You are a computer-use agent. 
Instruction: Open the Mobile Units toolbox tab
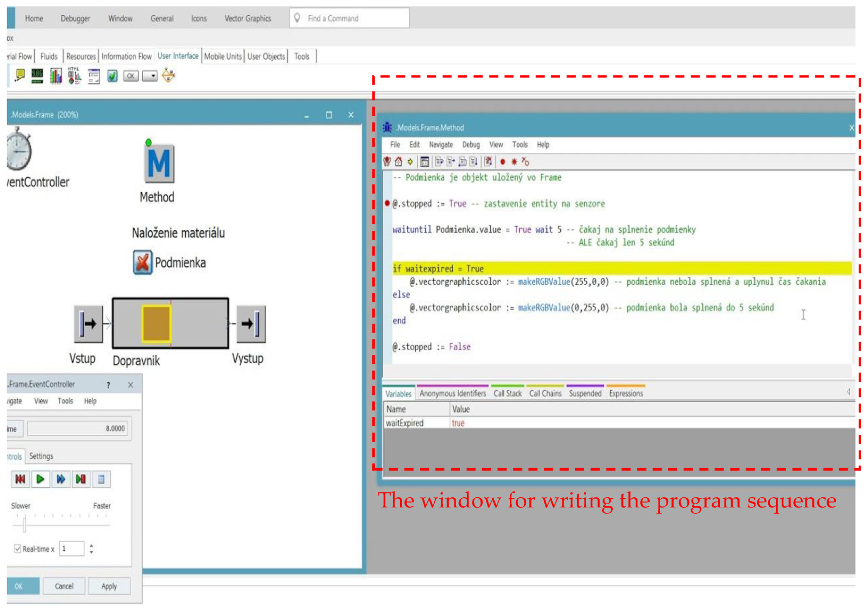223,57
